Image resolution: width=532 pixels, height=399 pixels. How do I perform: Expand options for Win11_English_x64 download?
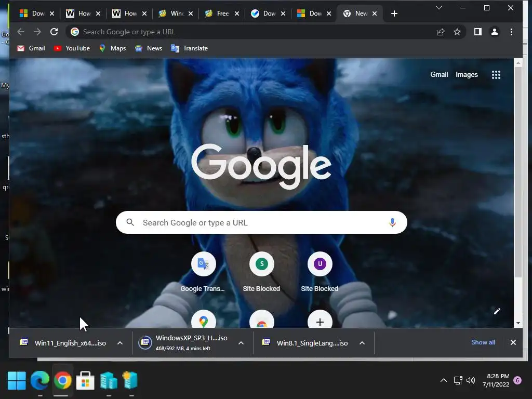pyautogui.click(x=120, y=343)
